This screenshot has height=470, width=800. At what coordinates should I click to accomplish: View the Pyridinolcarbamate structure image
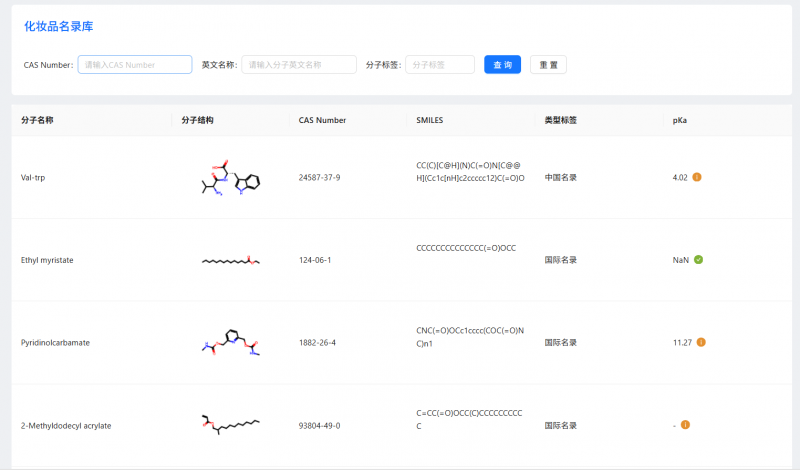(x=231, y=343)
